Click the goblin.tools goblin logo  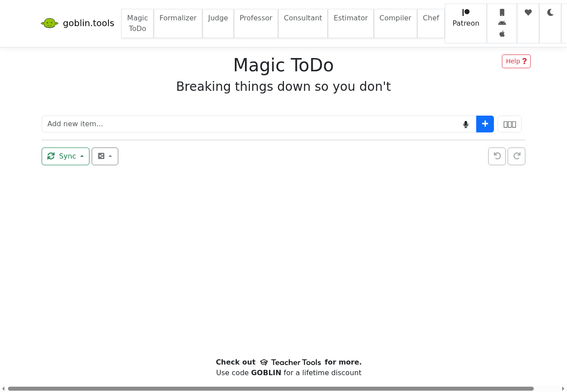(49, 23)
